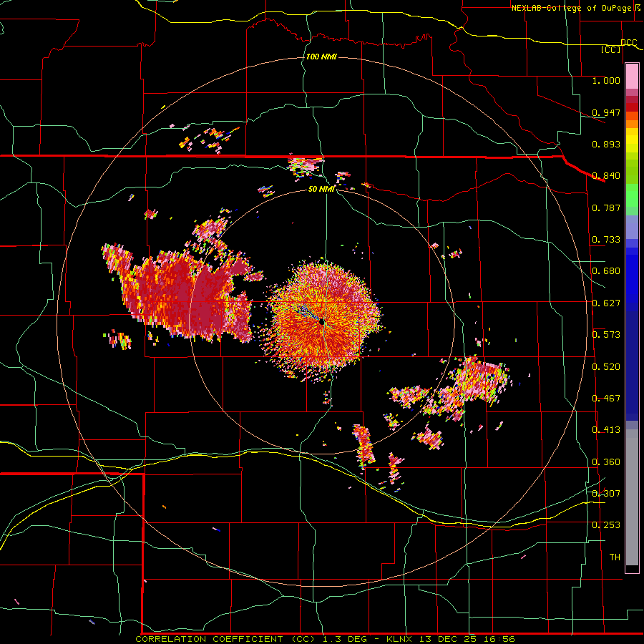Click the '[CC]' label above the color bar

tap(611, 49)
